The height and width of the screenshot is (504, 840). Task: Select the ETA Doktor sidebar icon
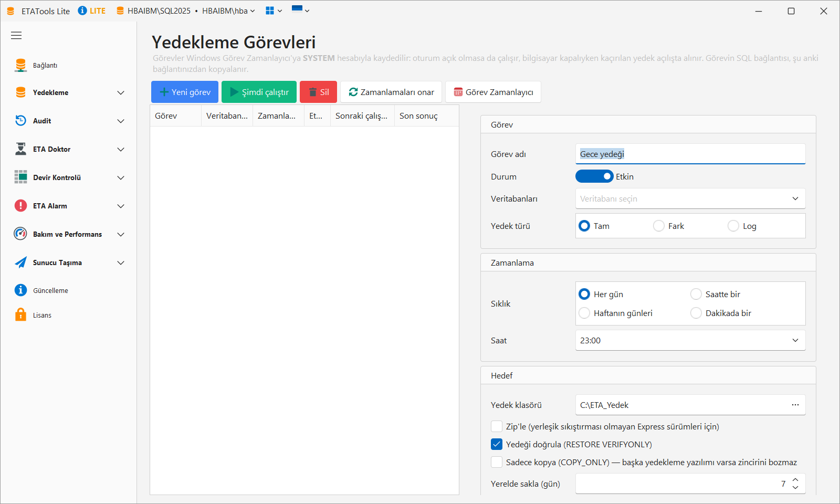(20, 149)
